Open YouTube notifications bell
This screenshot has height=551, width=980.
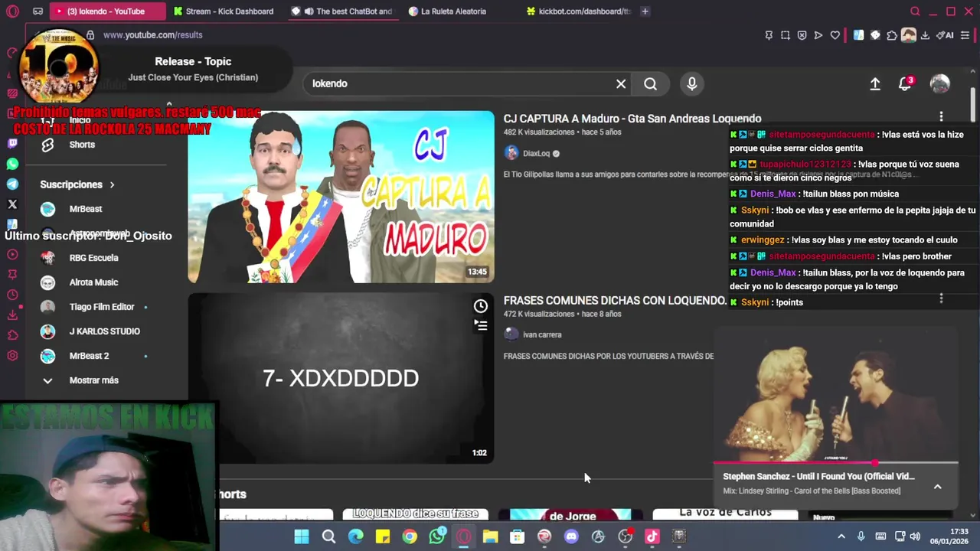tap(905, 84)
